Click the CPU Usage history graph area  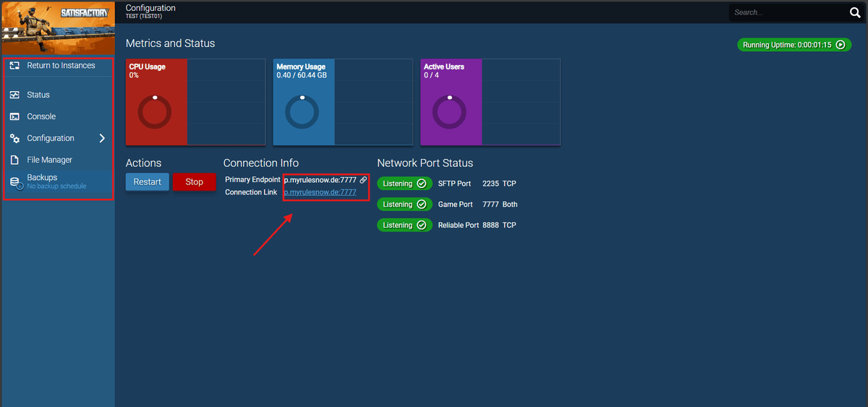click(x=226, y=102)
